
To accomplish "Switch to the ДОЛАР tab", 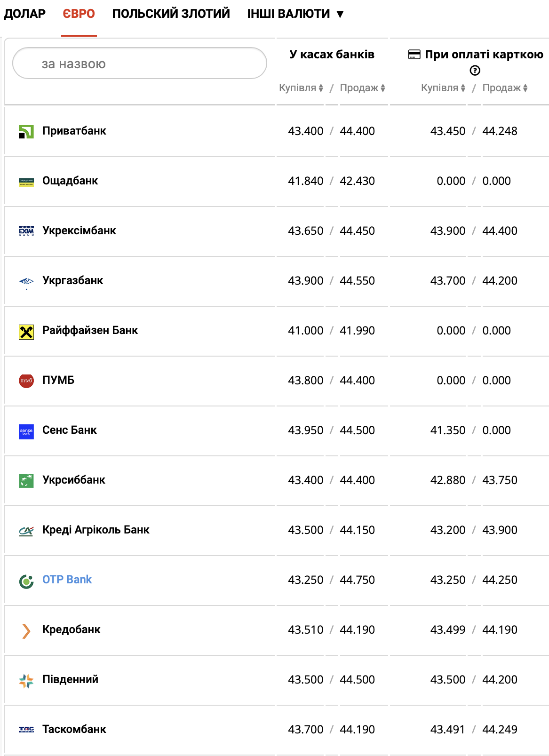I will tap(24, 14).
